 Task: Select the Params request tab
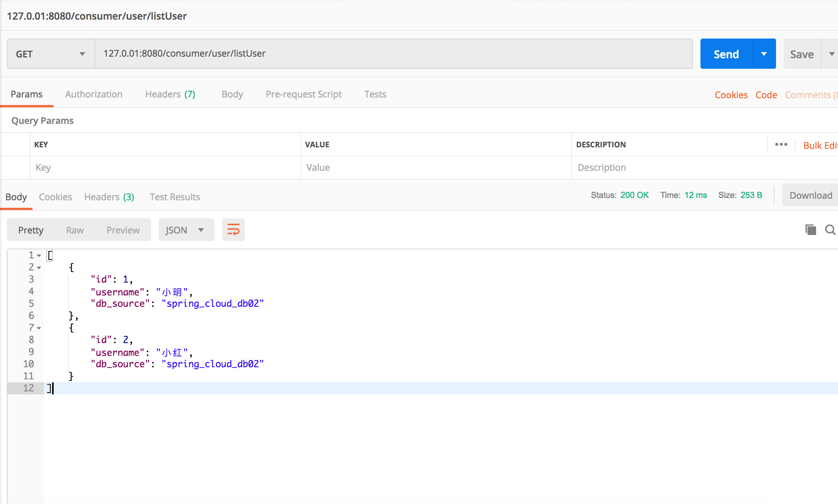(x=26, y=94)
